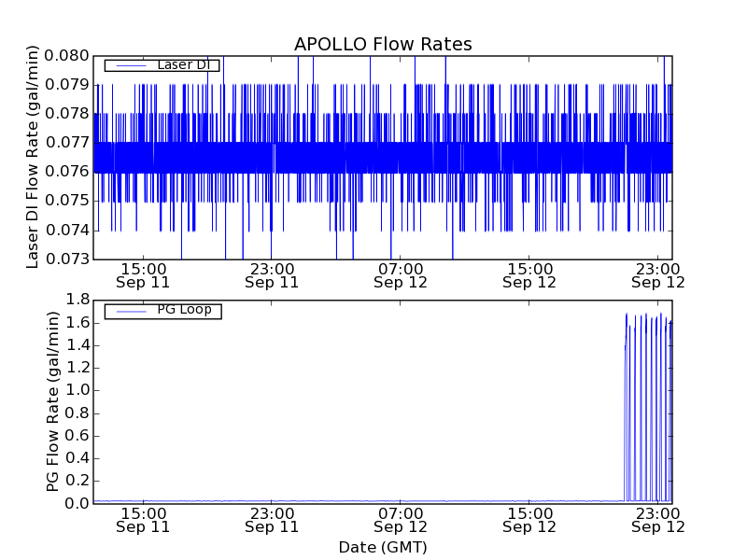Select '15:00 Sep 12' under the bottom plot
The image size is (747, 560).
(x=529, y=519)
